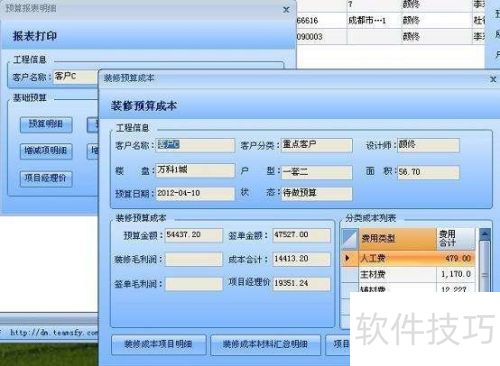Viewport: 500px width, 366px height.
Task: Click 颜伶 in the 090003 table row
Action: 411,37
